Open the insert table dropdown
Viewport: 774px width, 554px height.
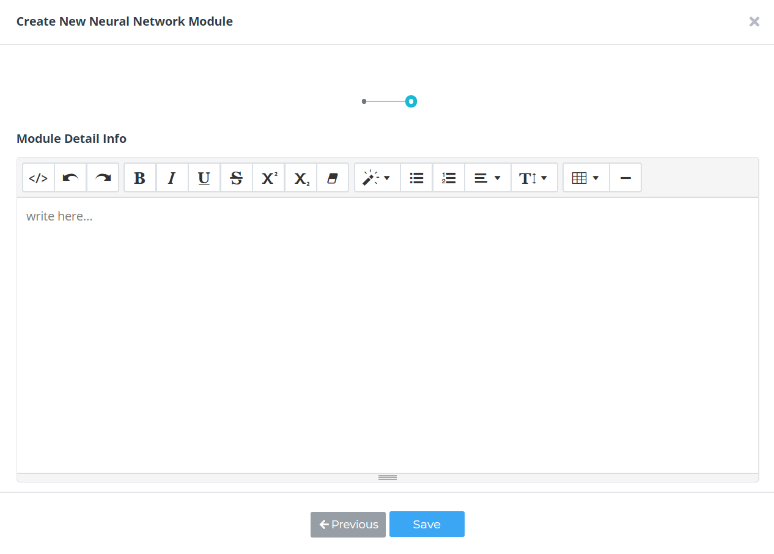586,178
